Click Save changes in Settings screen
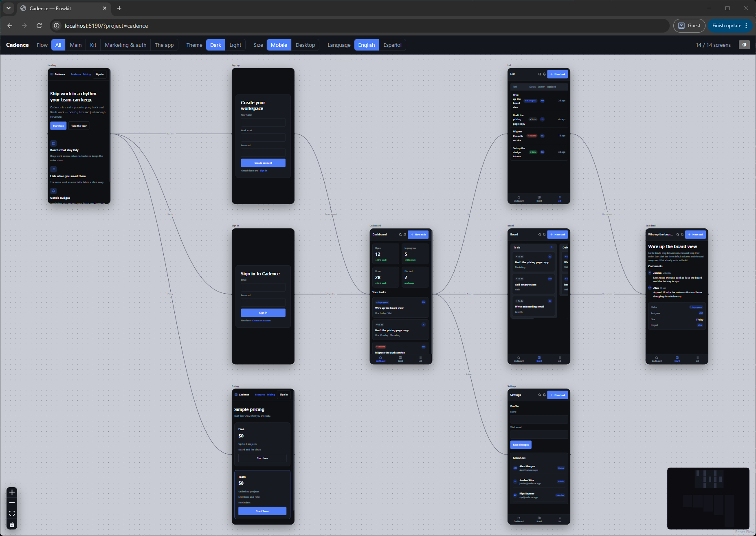 tap(521, 445)
